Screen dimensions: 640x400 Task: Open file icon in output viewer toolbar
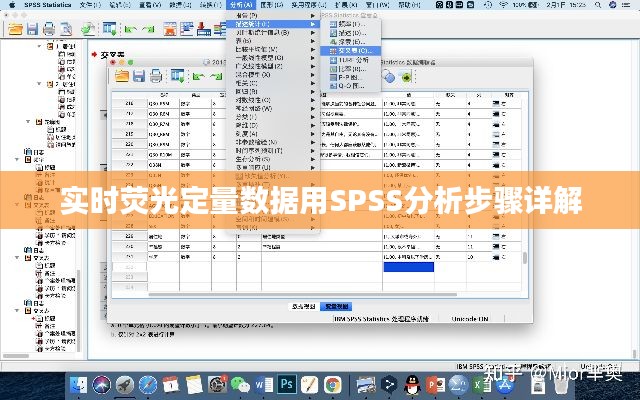(15, 29)
